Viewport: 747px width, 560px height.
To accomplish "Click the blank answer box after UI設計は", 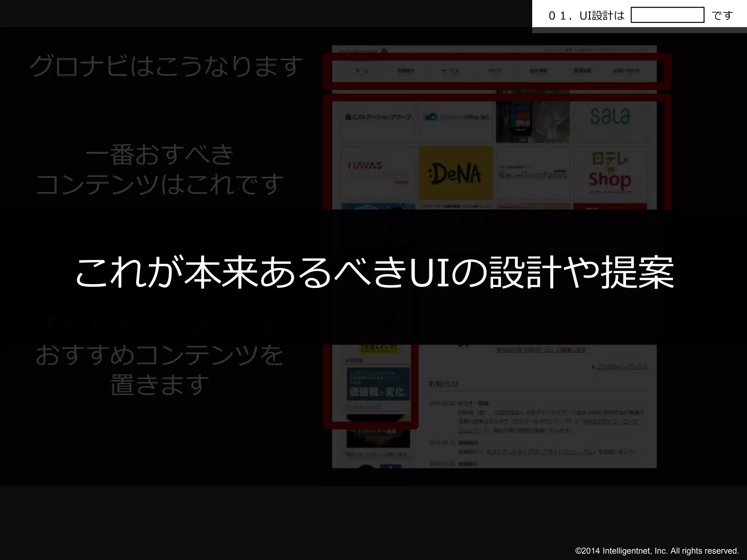I will click(667, 15).
